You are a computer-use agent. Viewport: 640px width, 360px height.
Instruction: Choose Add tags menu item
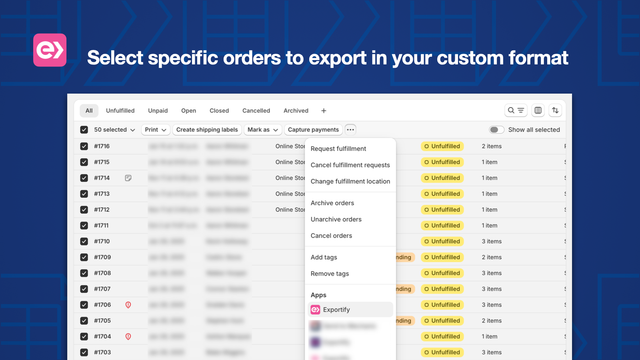pyautogui.click(x=350, y=257)
